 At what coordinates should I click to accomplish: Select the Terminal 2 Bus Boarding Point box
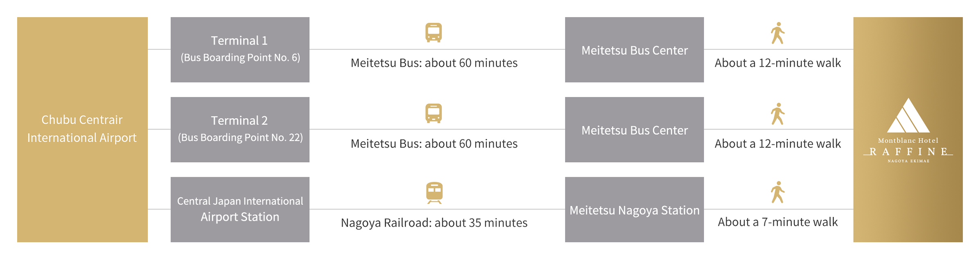(x=240, y=129)
